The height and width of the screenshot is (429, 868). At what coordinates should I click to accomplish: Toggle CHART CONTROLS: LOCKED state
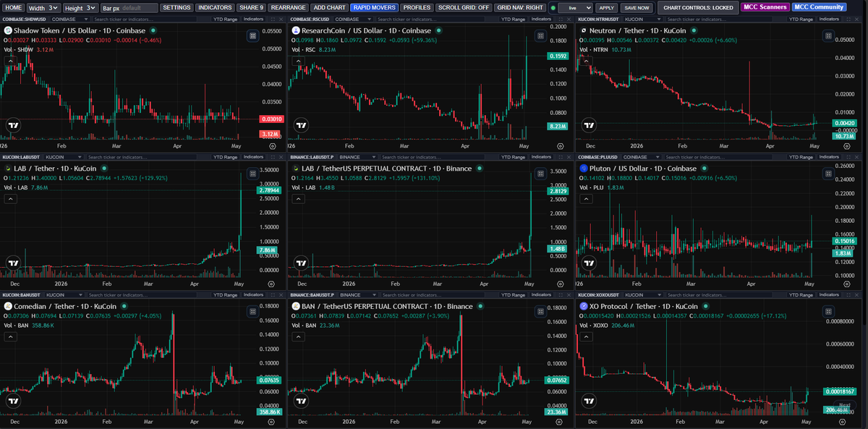coord(698,7)
